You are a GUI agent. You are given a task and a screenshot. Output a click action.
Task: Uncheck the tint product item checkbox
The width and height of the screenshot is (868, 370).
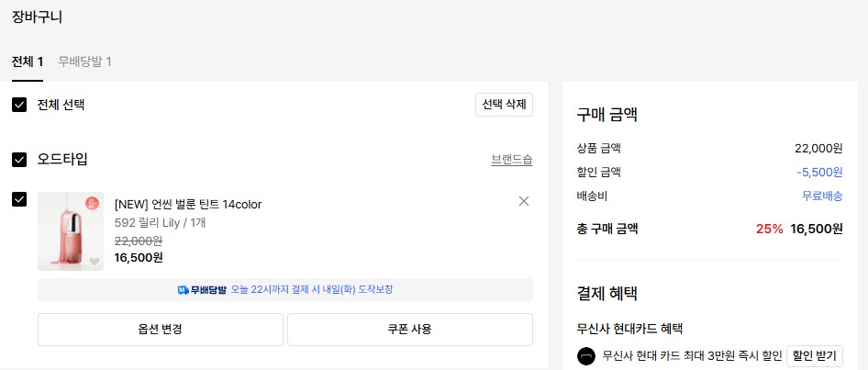[19, 199]
